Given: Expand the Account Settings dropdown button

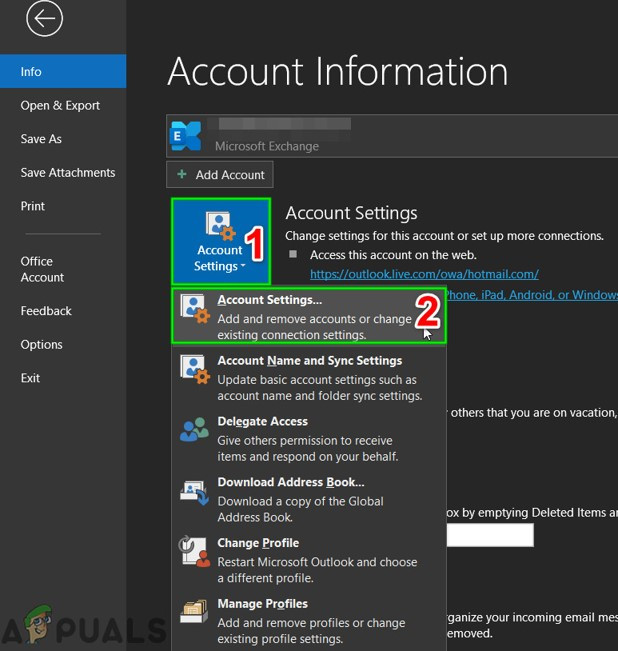Looking at the screenshot, I should pyautogui.click(x=220, y=242).
